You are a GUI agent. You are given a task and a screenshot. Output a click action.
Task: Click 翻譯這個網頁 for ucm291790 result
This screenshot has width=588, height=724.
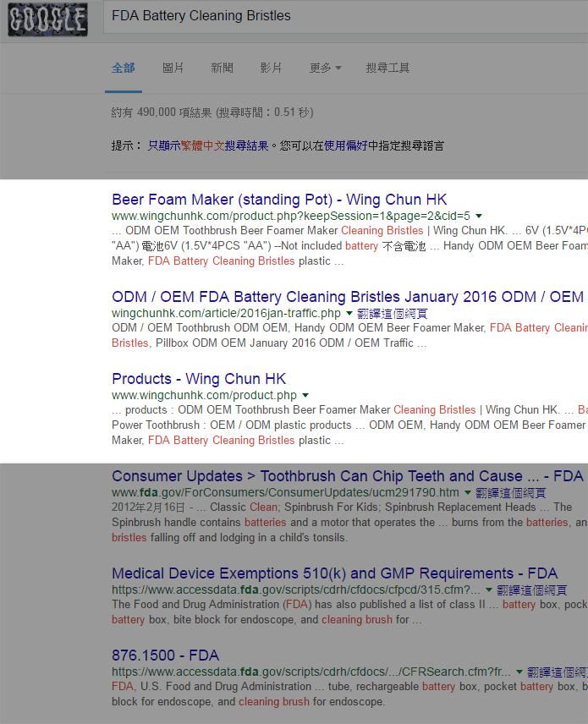(x=511, y=493)
